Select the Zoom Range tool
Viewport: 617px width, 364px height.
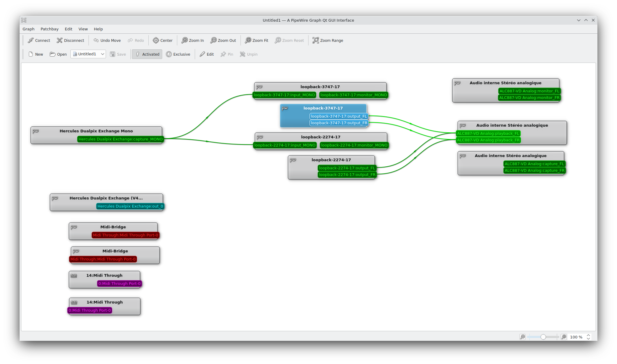[328, 40]
